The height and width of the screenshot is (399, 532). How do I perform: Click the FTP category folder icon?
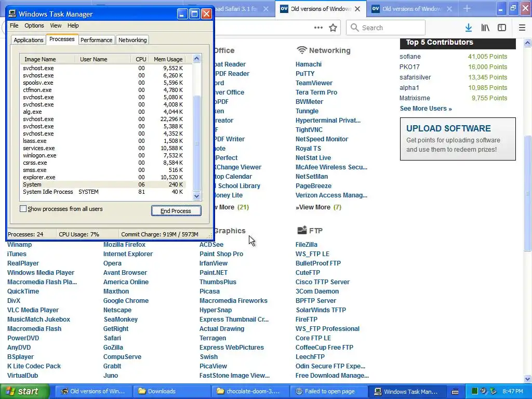click(x=302, y=230)
